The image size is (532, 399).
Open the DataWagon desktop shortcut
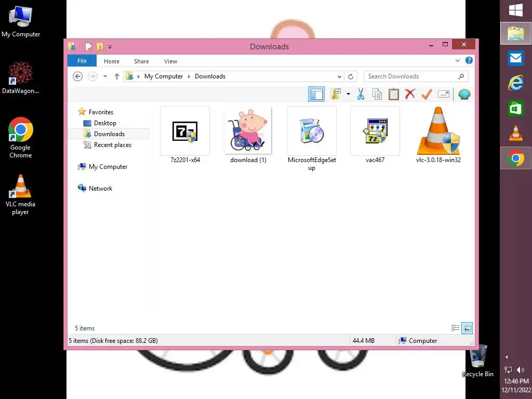(x=20, y=78)
